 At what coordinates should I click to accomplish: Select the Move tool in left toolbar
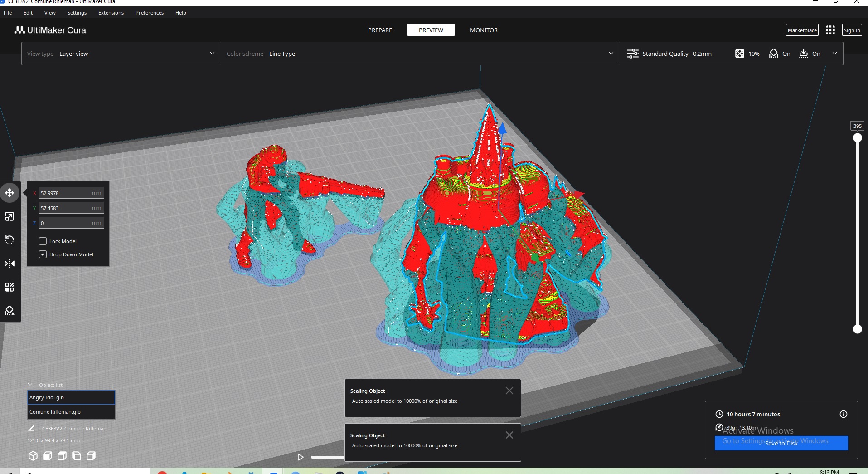10,193
